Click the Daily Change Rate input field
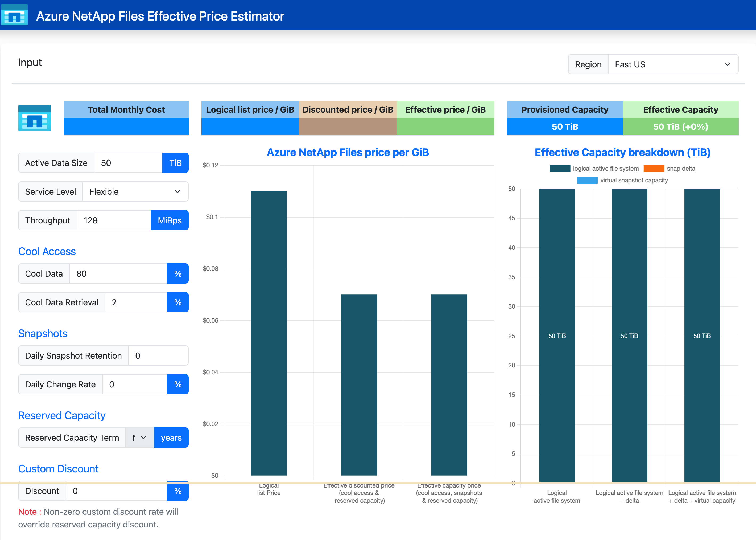Image resolution: width=756 pixels, height=540 pixels. pyautogui.click(x=134, y=384)
